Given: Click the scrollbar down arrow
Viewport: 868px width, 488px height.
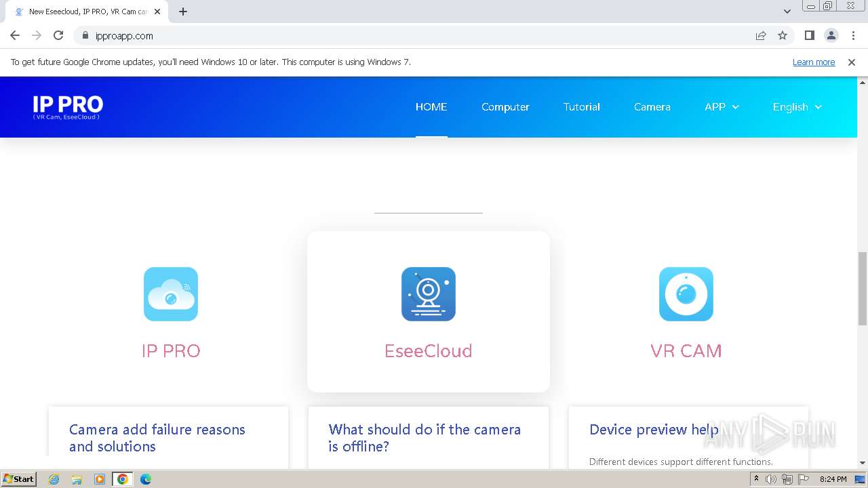Looking at the screenshot, I should [x=863, y=463].
